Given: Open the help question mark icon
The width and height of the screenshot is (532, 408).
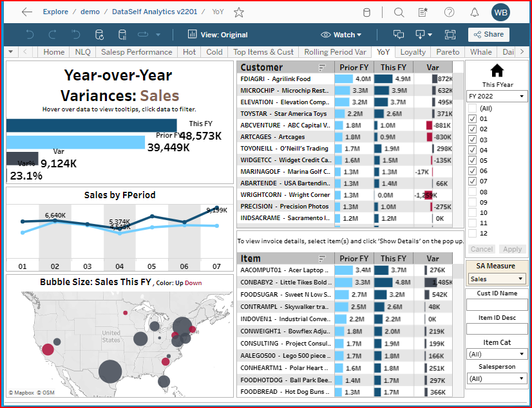Looking at the screenshot, I should click(450, 12).
